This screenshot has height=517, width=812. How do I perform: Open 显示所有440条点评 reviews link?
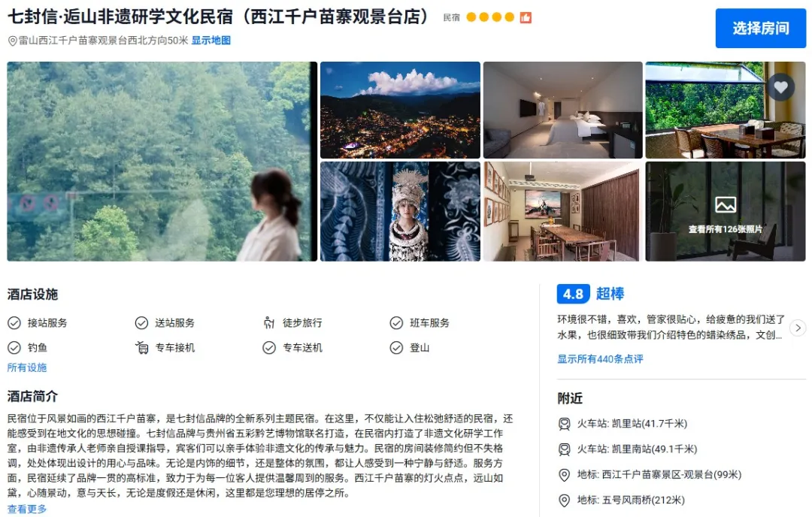click(600, 359)
